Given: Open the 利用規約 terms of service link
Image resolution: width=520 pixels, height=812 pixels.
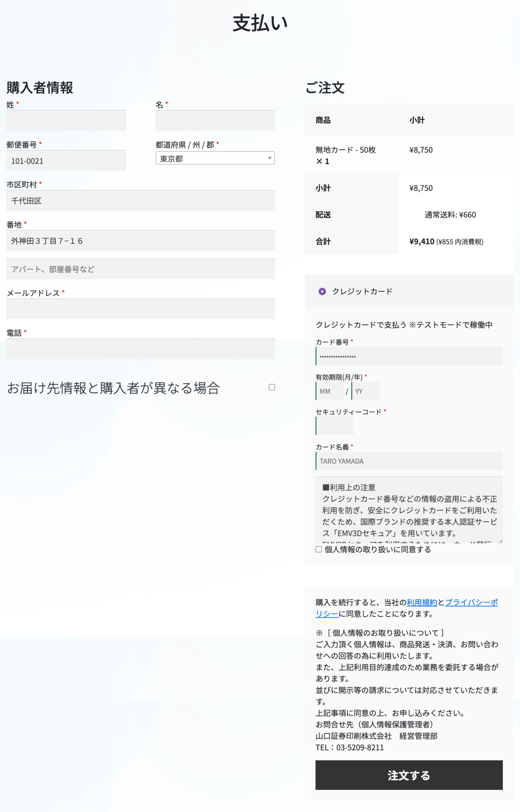Looking at the screenshot, I should point(421,601).
